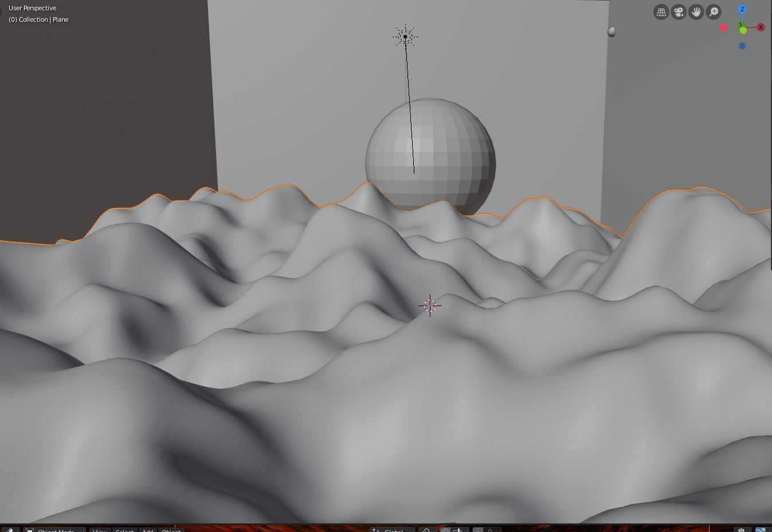Switch to camera view using camera icon

coord(679,11)
